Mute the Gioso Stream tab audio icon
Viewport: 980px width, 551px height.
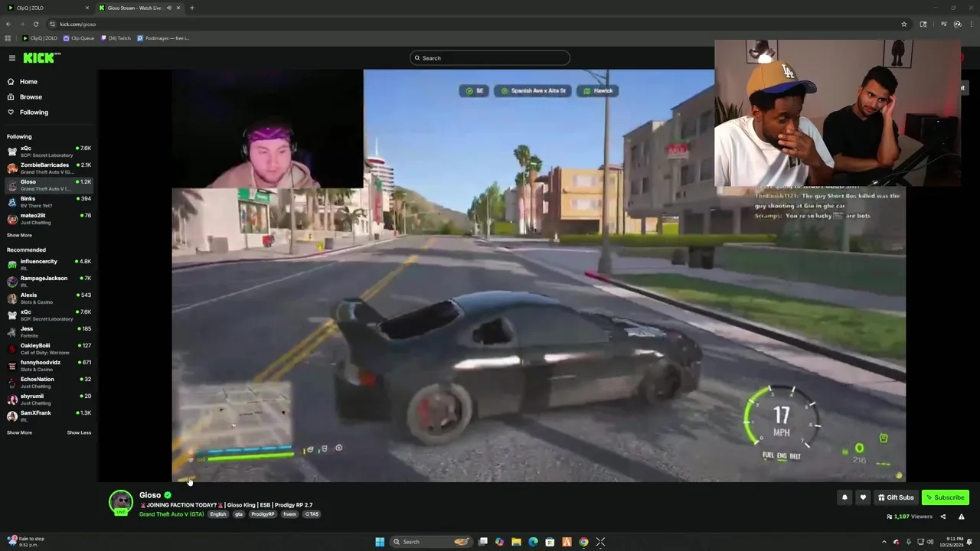click(168, 8)
